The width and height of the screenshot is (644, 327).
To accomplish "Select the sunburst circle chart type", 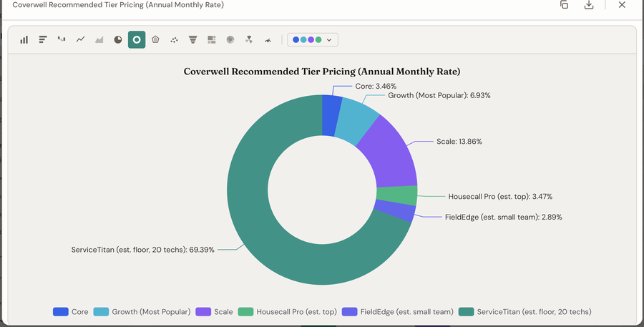I will [x=230, y=40].
